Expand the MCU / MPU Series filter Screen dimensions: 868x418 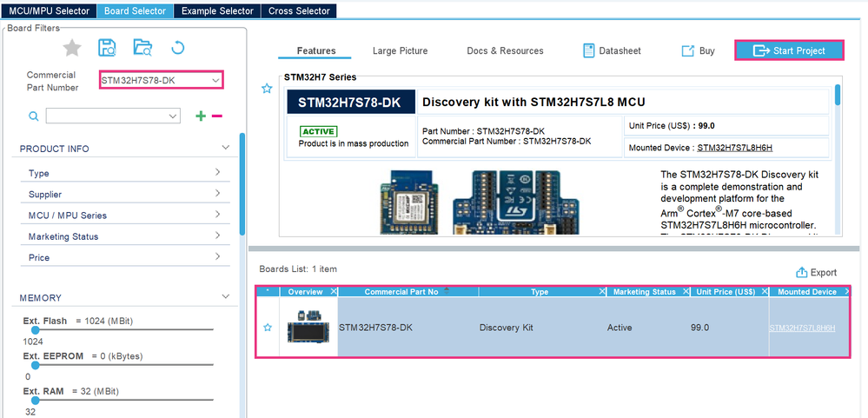[218, 214]
